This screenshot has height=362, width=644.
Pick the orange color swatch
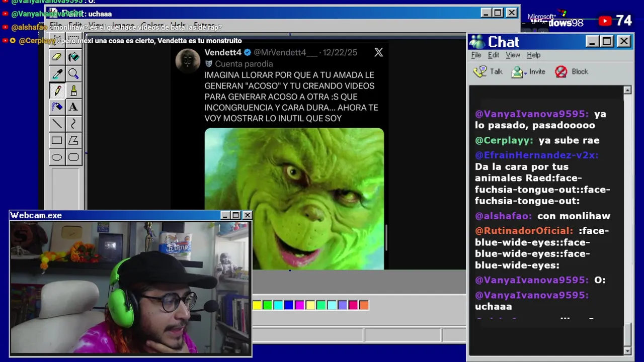click(x=364, y=305)
